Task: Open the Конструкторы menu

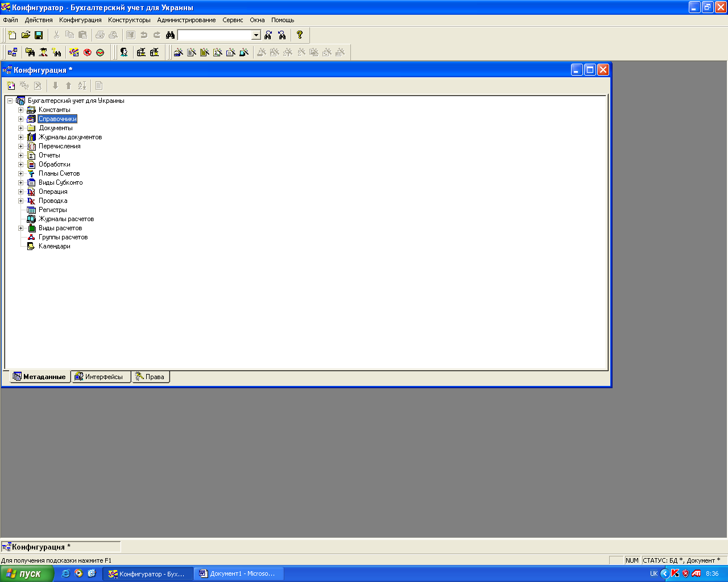Action: [x=129, y=20]
